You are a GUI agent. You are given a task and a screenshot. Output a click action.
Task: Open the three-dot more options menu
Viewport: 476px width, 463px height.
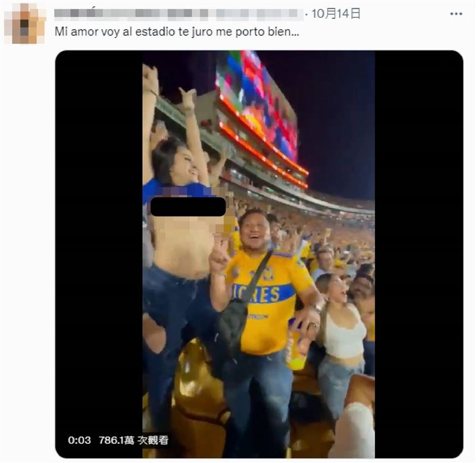[456, 13]
